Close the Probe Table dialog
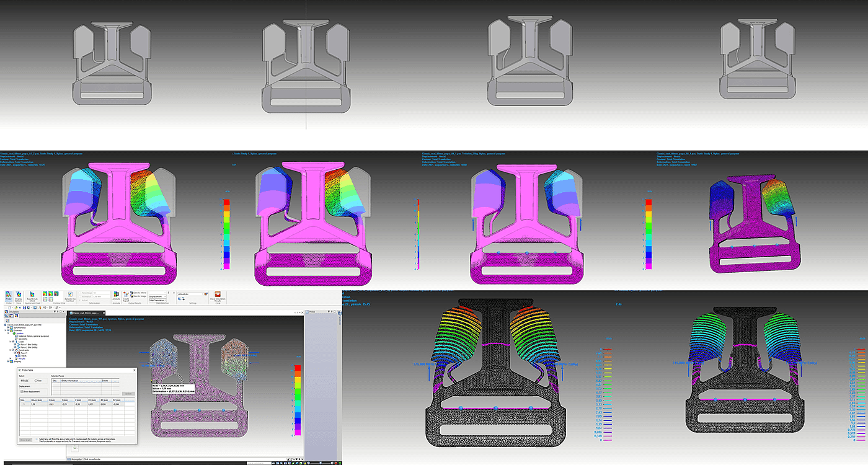The height and width of the screenshot is (465, 868). (134, 370)
